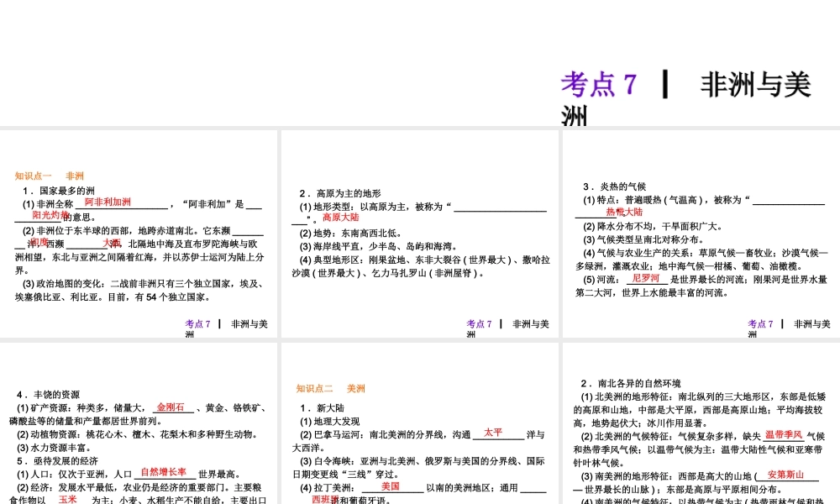This screenshot has width=840, height=504.
Task: Click the line starting (3) 白令海峡
Action: 418,467
